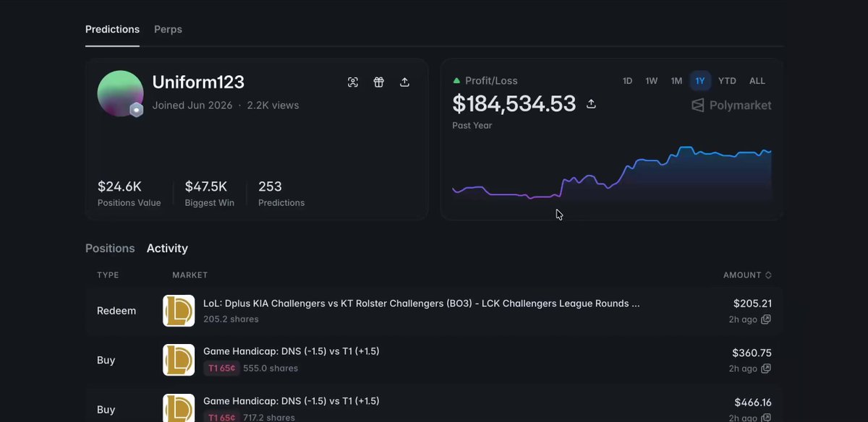Select the 1W time range
Image resolution: width=868 pixels, height=422 pixels.
click(x=652, y=81)
